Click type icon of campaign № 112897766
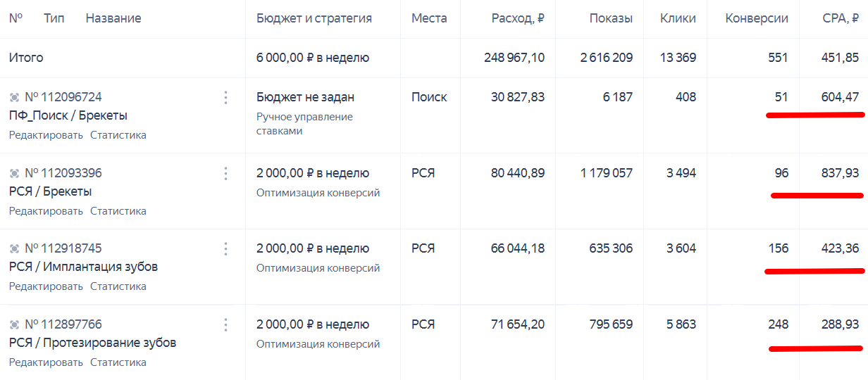The image size is (868, 380). [x=14, y=324]
